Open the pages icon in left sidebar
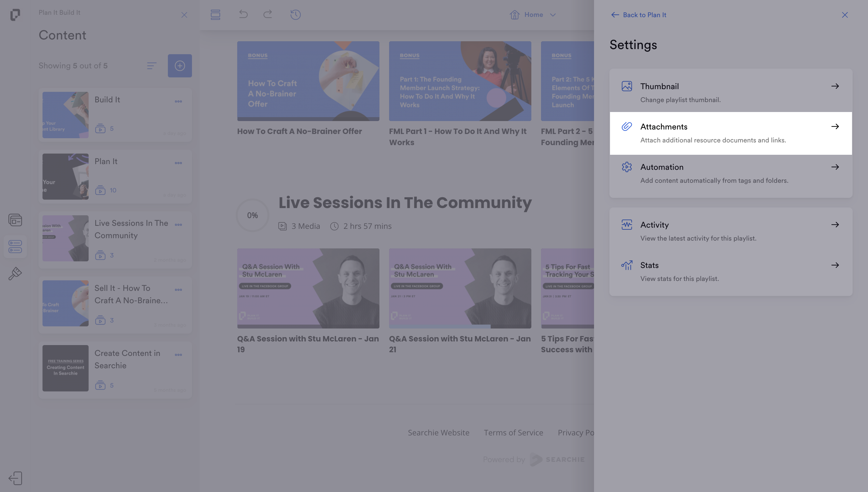 pyautogui.click(x=15, y=220)
